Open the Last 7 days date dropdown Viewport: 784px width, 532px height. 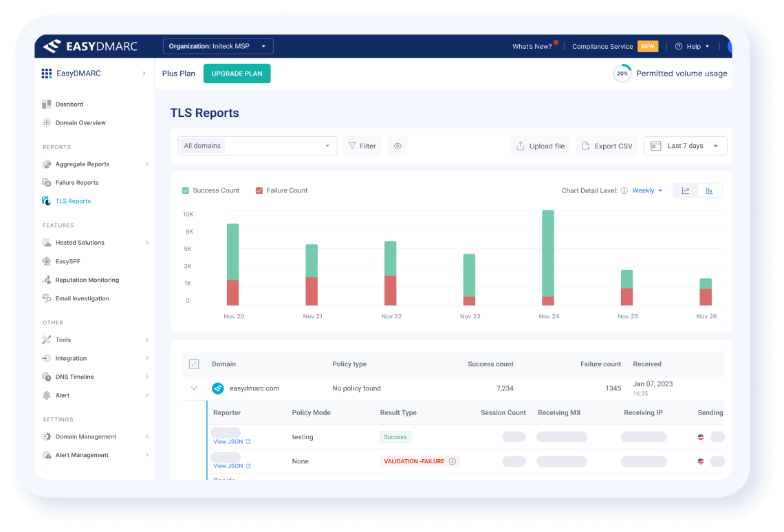tap(685, 146)
